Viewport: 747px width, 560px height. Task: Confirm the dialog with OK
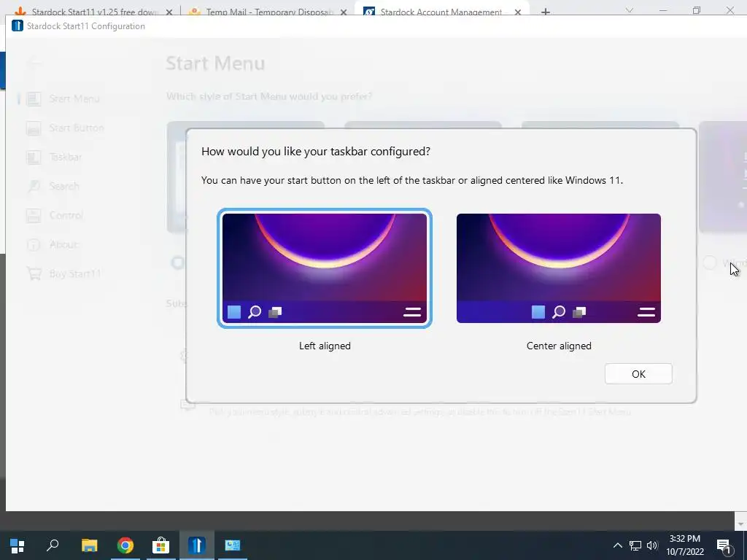[x=638, y=374]
